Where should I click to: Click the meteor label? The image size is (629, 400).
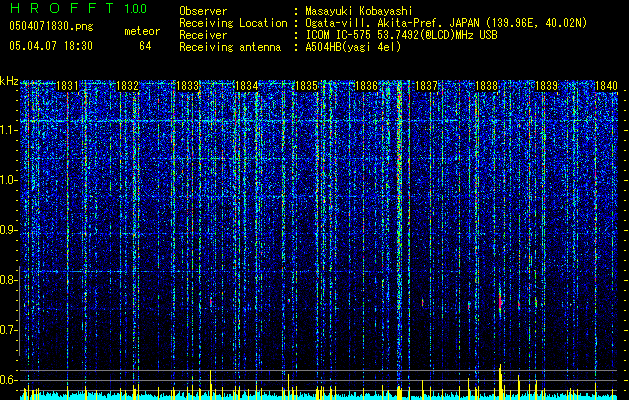(142, 31)
